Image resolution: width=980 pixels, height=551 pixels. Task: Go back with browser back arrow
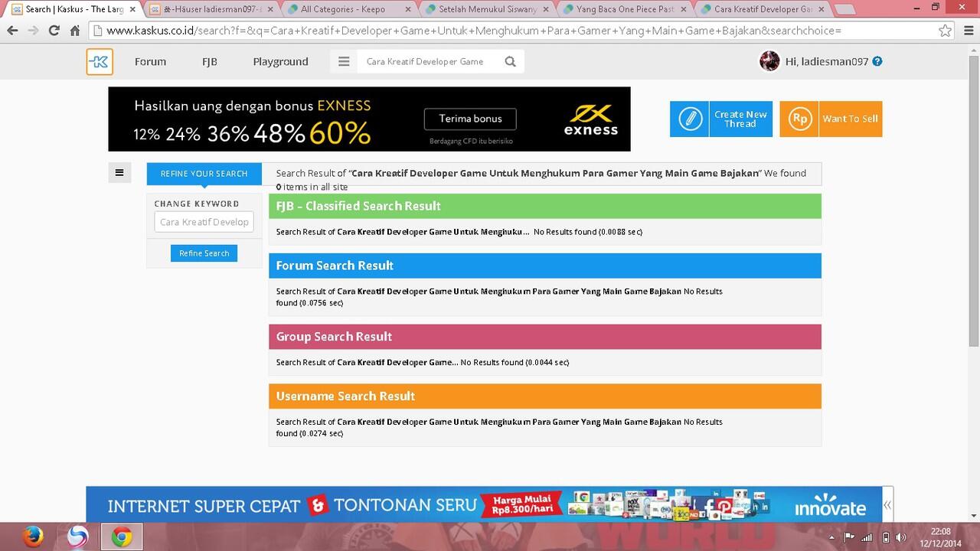click(12, 31)
